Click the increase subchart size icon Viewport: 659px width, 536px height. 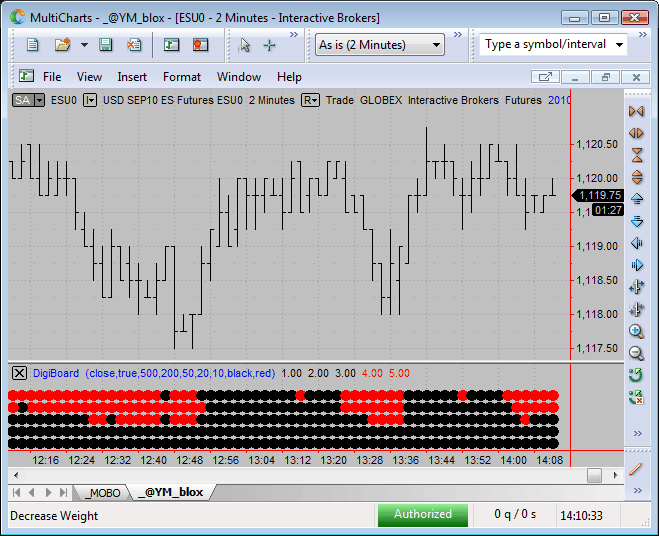[636, 287]
